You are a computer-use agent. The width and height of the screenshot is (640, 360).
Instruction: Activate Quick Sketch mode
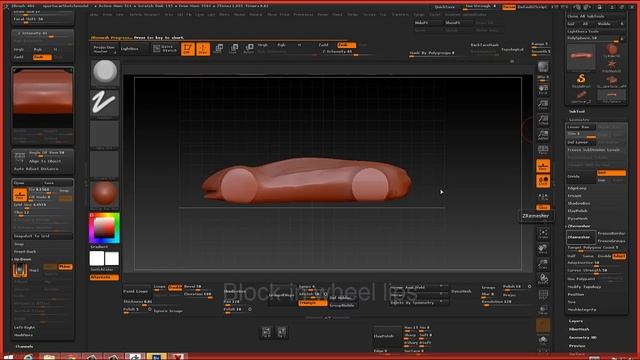(x=165, y=49)
